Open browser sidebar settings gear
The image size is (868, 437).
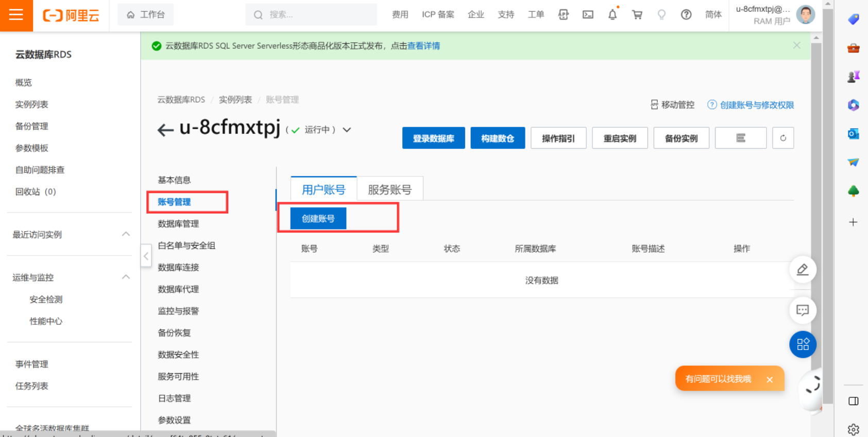point(854,429)
